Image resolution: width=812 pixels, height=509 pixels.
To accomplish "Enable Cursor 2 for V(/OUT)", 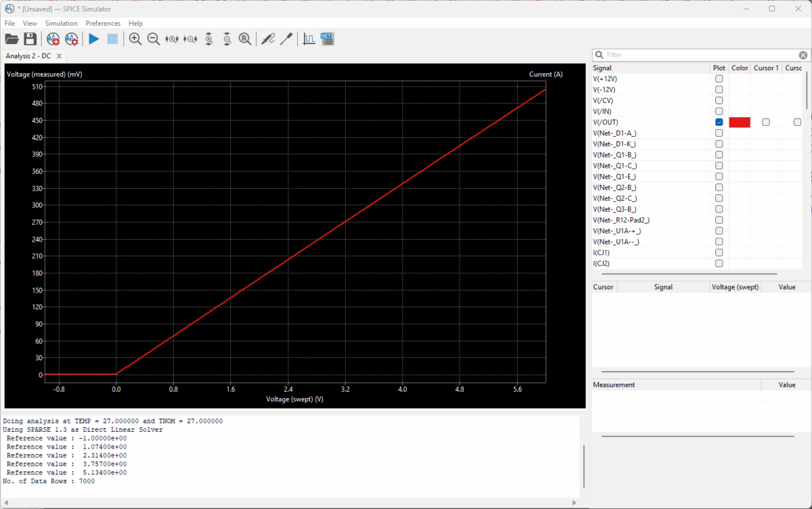I will coord(797,122).
